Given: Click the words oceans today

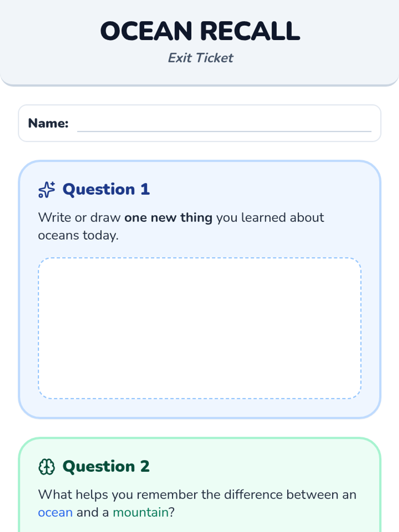Looking at the screenshot, I should 78,235.
